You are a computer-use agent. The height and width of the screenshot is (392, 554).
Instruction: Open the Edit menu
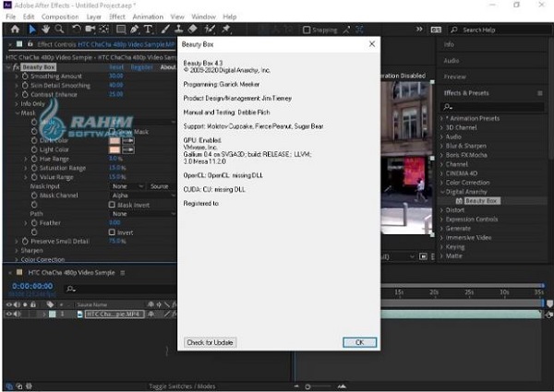point(29,17)
